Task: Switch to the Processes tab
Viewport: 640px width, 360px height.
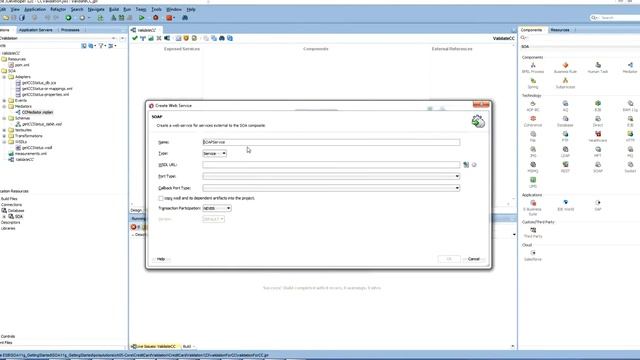Action: tap(70, 30)
